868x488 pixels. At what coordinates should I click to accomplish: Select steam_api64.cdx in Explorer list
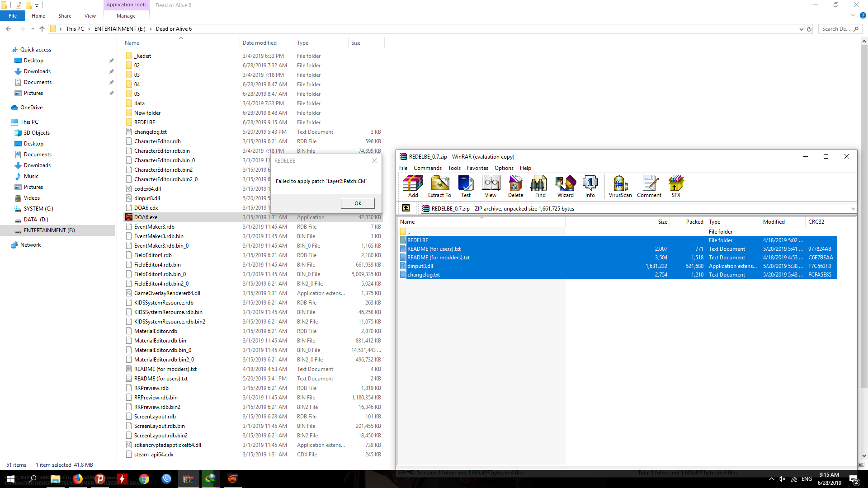pyautogui.click(x=253, y=455)
